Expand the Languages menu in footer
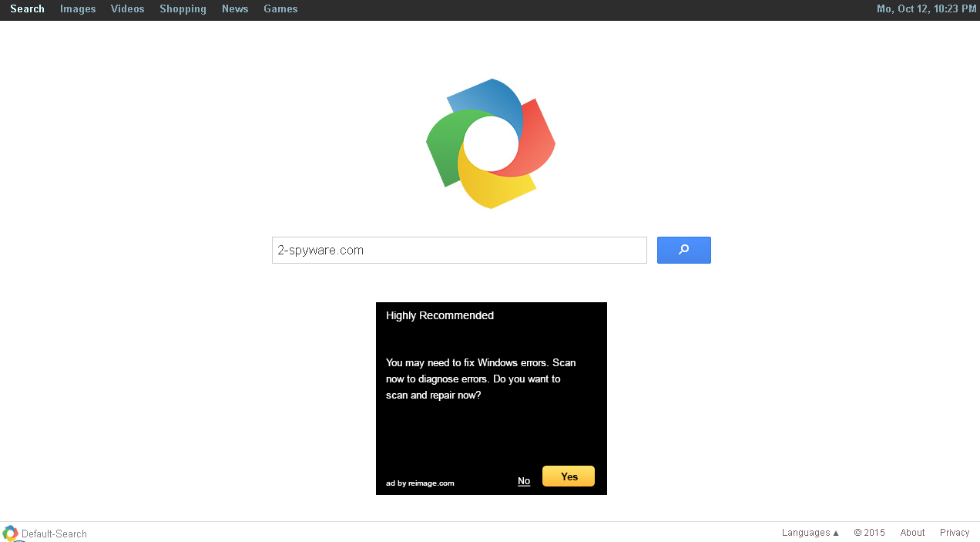 click(811, 533)
